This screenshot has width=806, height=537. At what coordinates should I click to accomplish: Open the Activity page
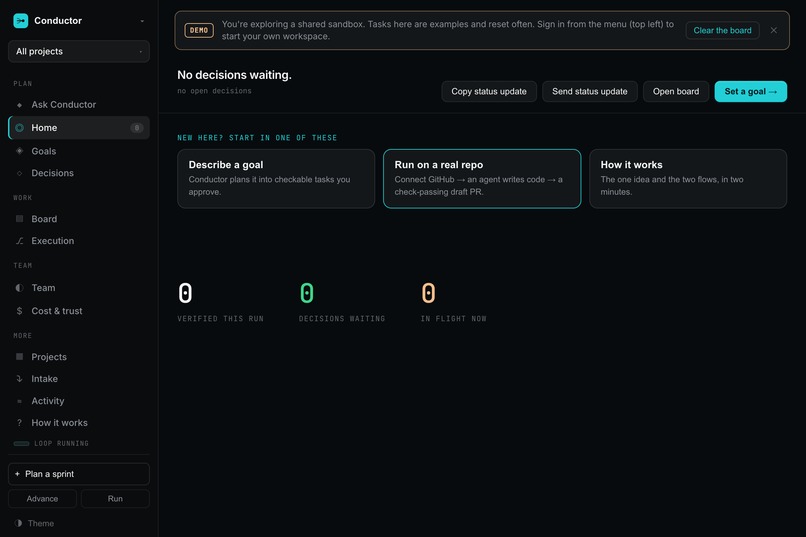pyautogui.click(x=79, y=401)
